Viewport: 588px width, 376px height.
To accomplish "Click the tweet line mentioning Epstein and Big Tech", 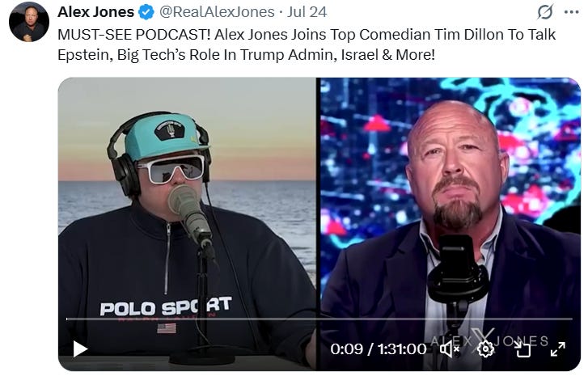I will click(246, 55).
